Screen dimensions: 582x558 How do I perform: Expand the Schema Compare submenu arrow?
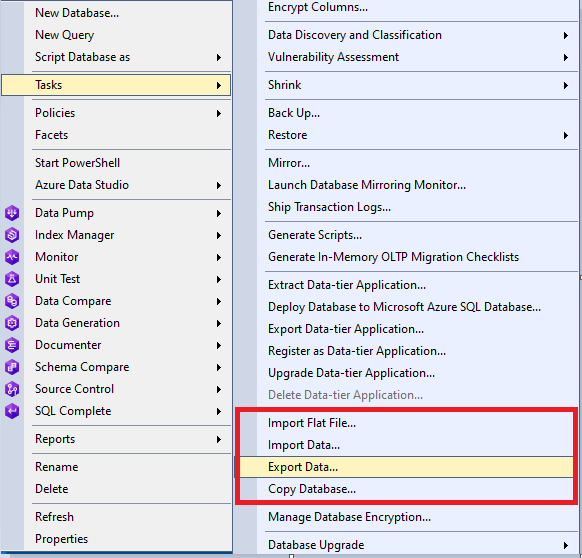click(219, 368)
